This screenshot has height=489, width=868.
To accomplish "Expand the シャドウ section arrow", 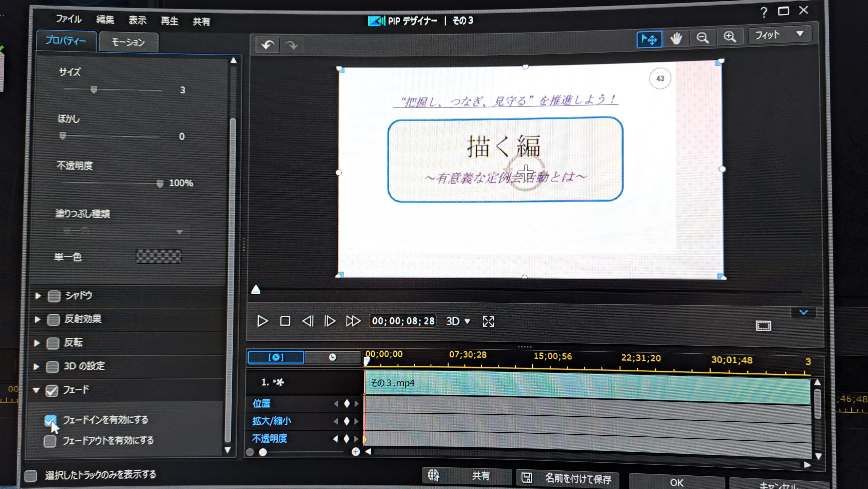I will click(x=38, y=296).
